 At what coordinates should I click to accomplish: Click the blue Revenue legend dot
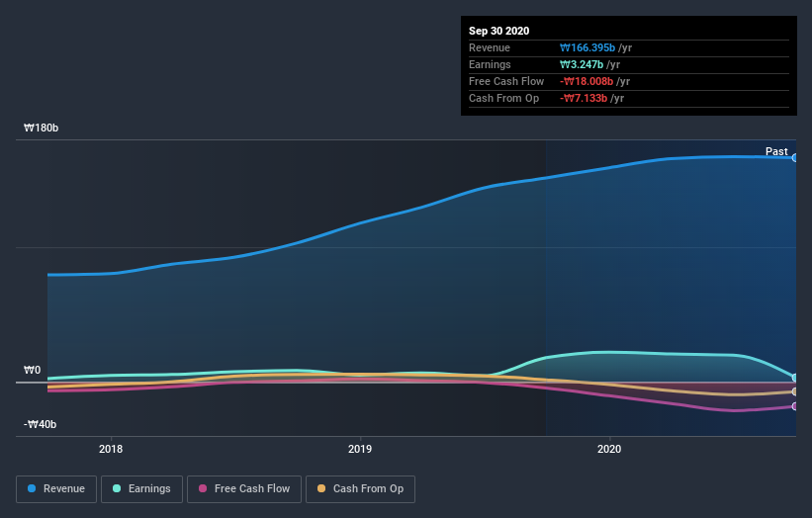[x=32, y=488]
